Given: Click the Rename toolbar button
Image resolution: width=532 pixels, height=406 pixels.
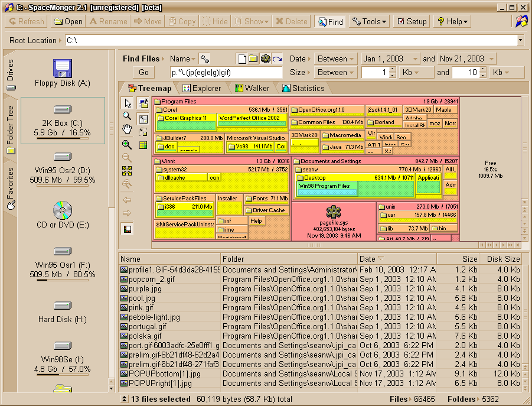Looking at the screenshot, I should coord(109,21).
